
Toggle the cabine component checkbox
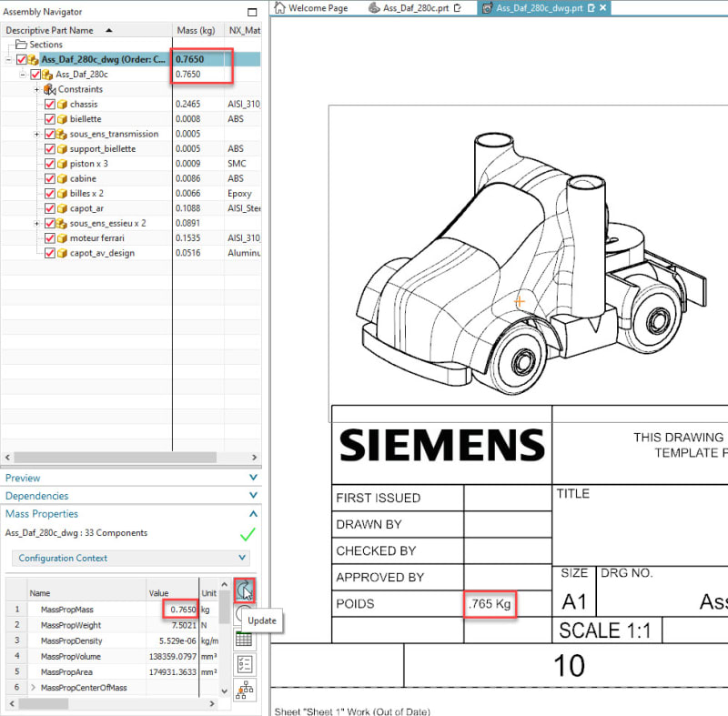(x=50, y=178)
